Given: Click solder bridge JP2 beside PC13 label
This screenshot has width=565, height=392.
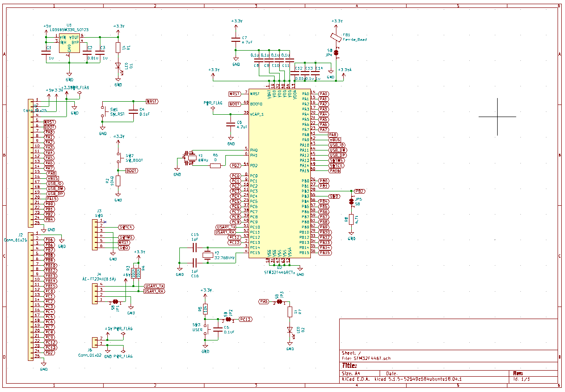Looking at the screenshot, I should 228,320.
